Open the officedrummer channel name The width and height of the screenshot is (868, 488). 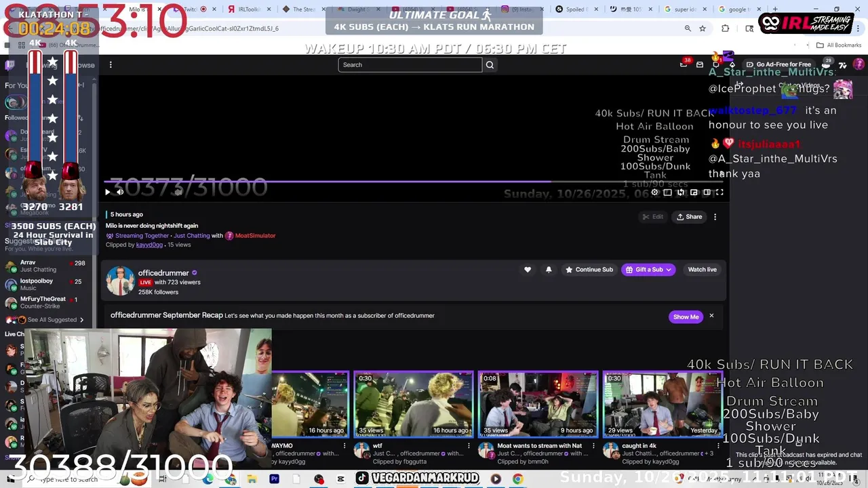[163, 273]
